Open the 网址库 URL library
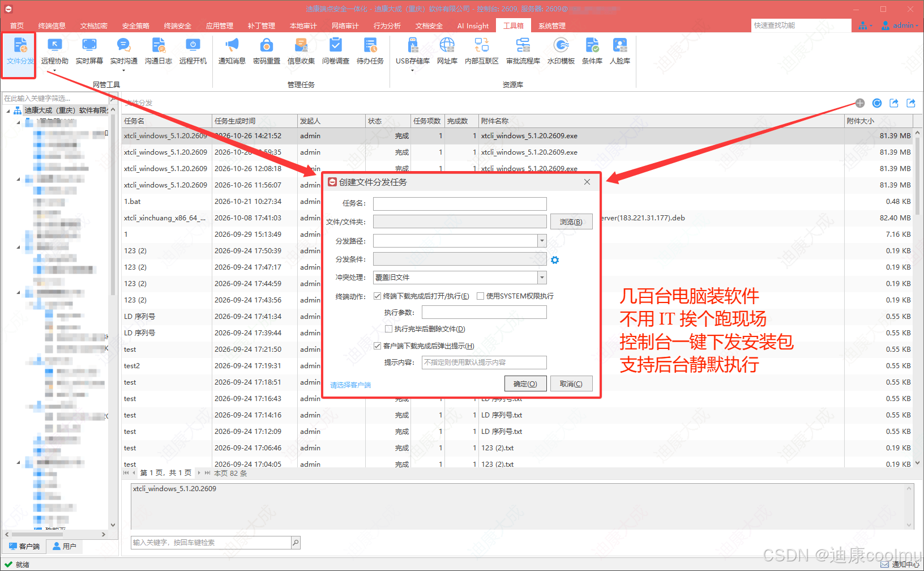 (447, 51)
